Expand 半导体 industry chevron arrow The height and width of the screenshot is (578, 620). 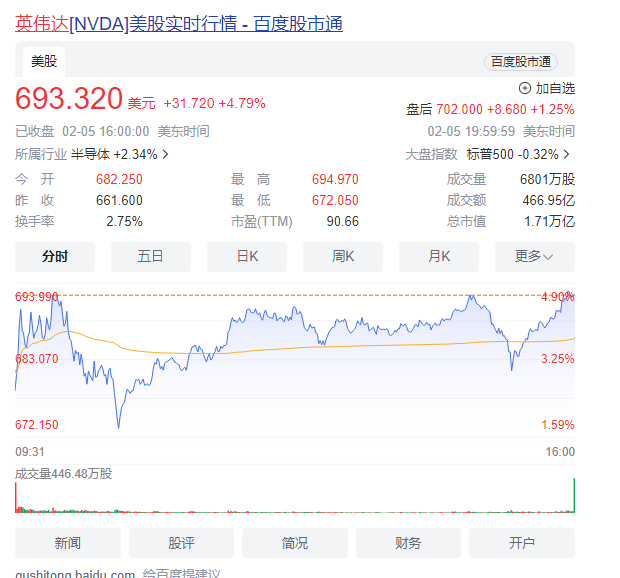pos(165,155)
